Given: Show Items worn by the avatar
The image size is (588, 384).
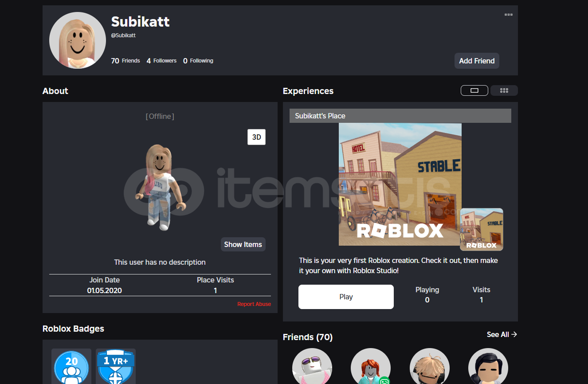Looking at the screenshot, I should pos(243,244).
